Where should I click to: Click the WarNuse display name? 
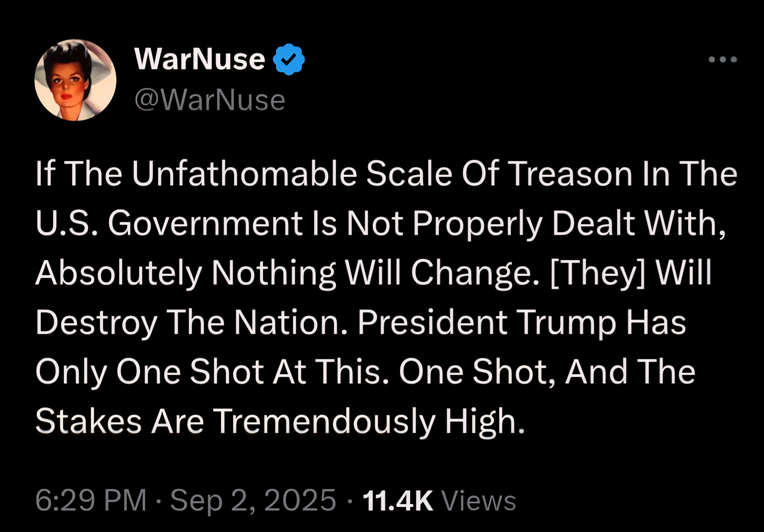(x=200, y=59)
